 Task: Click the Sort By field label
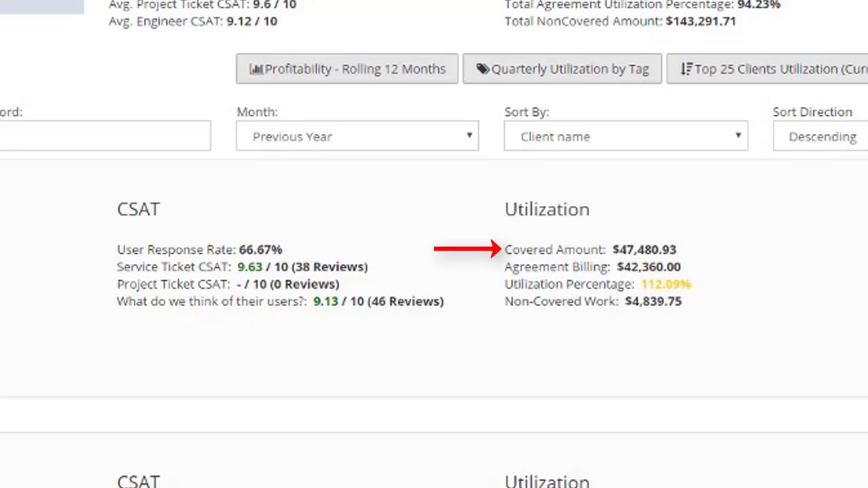tap(526, 112)
